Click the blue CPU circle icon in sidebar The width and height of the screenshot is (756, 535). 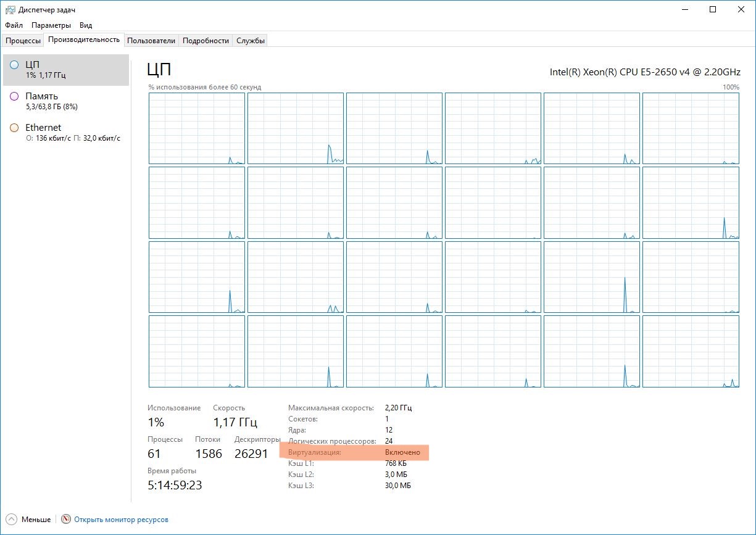tap(14, 65)
